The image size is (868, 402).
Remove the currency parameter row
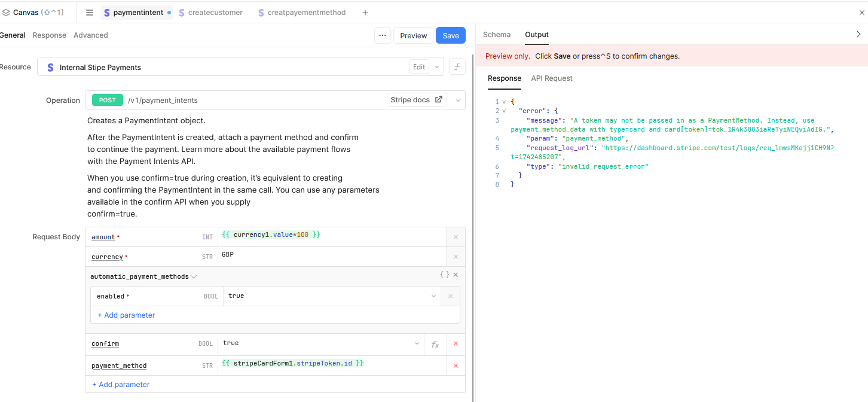point(456,257)
